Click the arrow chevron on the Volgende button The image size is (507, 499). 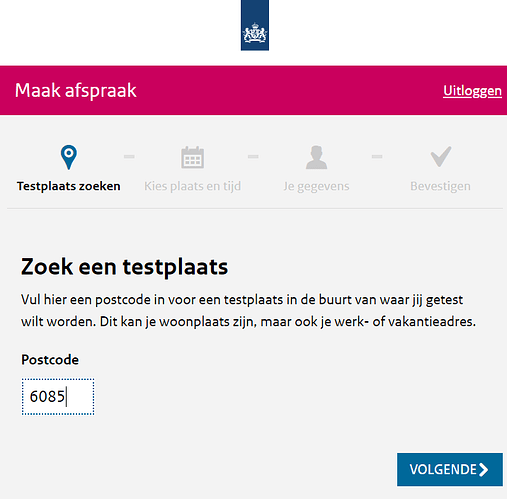click(484, 469)
